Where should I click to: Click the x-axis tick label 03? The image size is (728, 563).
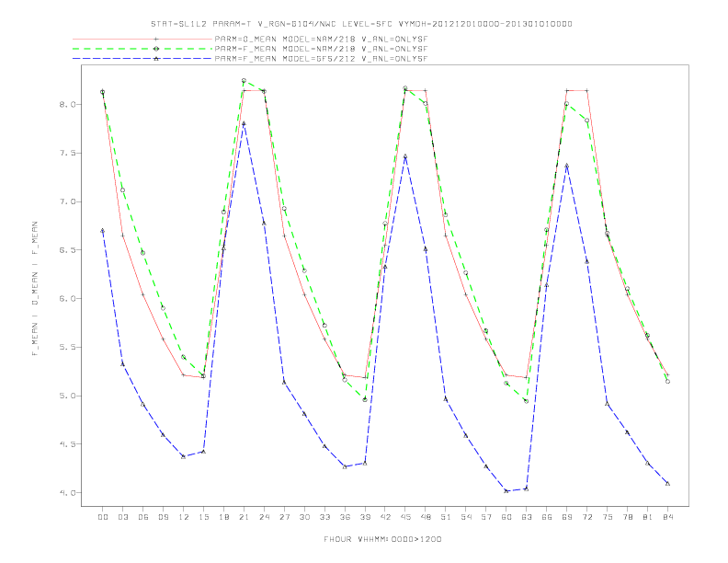122,517
